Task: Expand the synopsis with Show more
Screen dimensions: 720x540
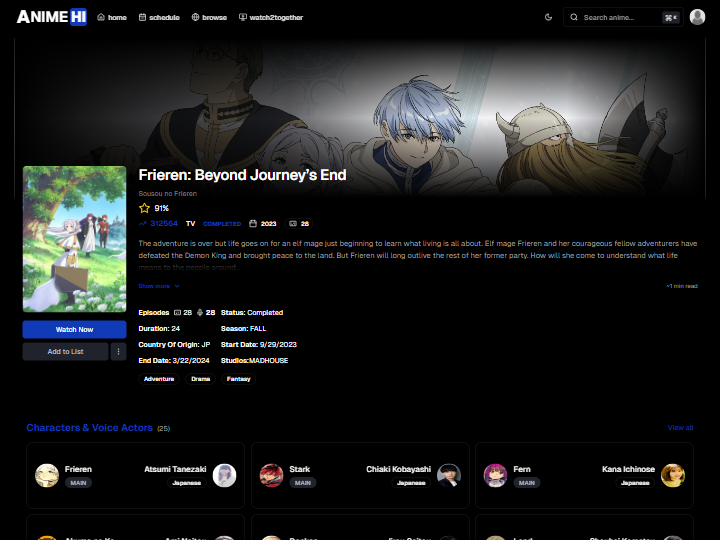Action: 159,286
